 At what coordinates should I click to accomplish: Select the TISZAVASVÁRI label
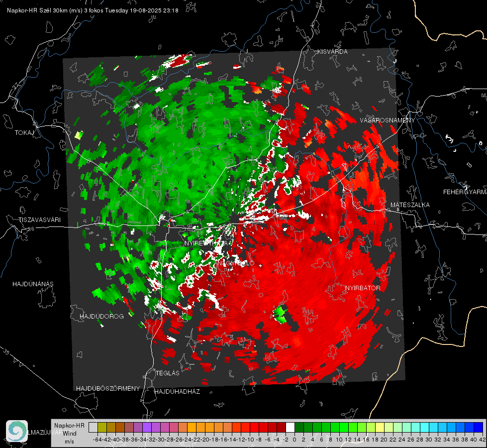[39, 220]
